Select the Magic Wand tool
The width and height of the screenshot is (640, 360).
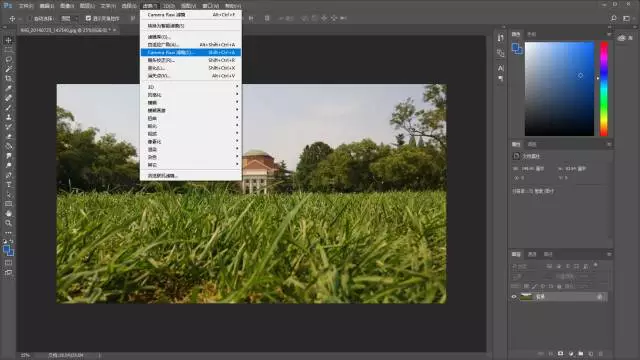point(8,69)
